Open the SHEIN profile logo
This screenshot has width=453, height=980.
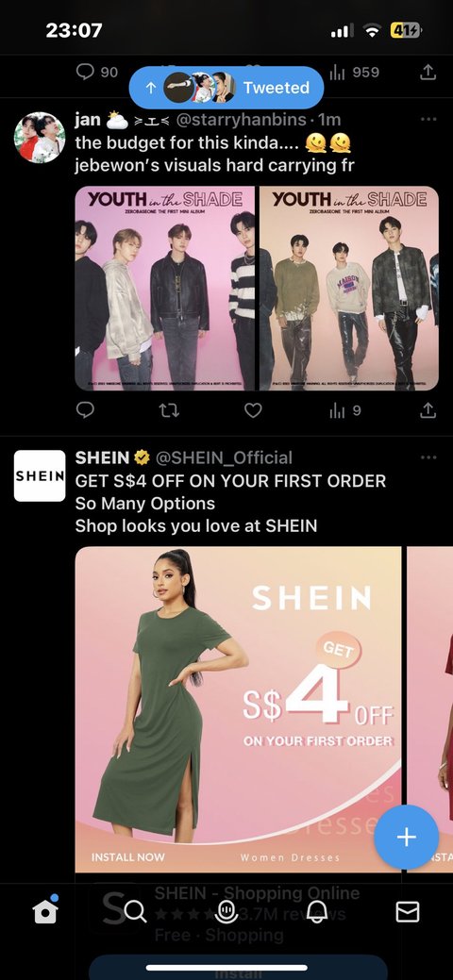[x=40, y=475]
